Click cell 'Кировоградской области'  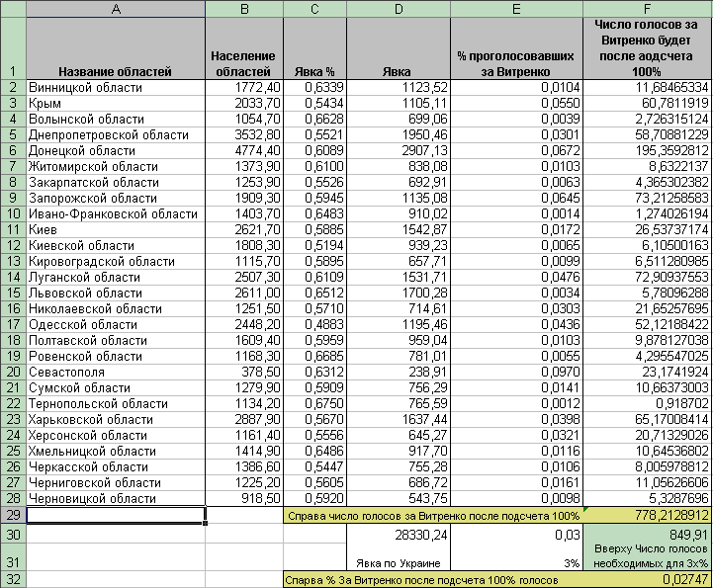pos(116,261)
